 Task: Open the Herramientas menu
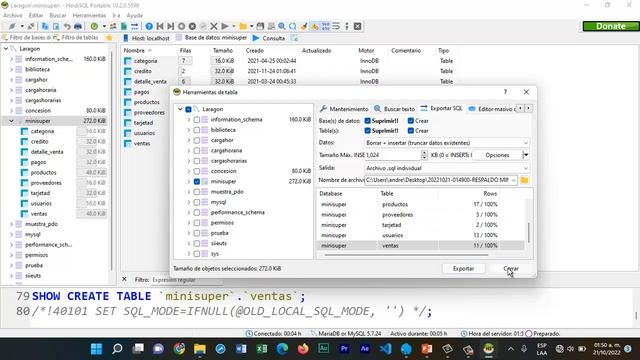pyautogui.click(x=89, y=15)
